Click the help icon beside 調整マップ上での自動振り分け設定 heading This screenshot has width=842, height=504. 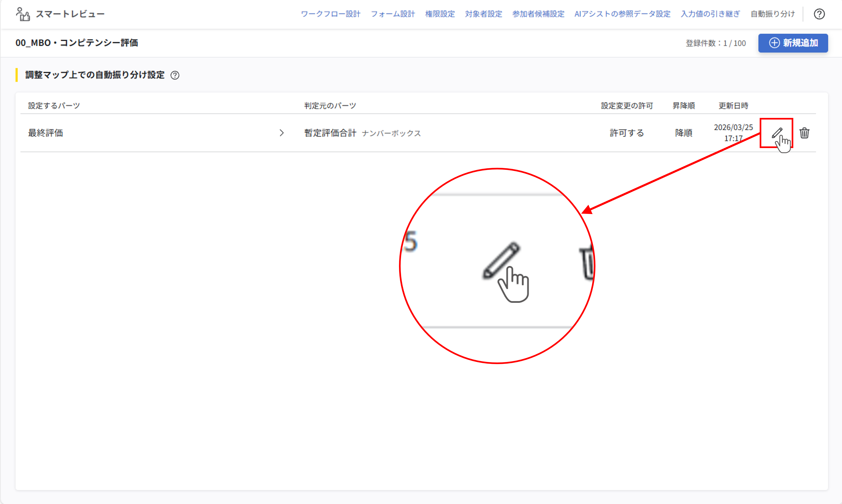click(175, 75)
